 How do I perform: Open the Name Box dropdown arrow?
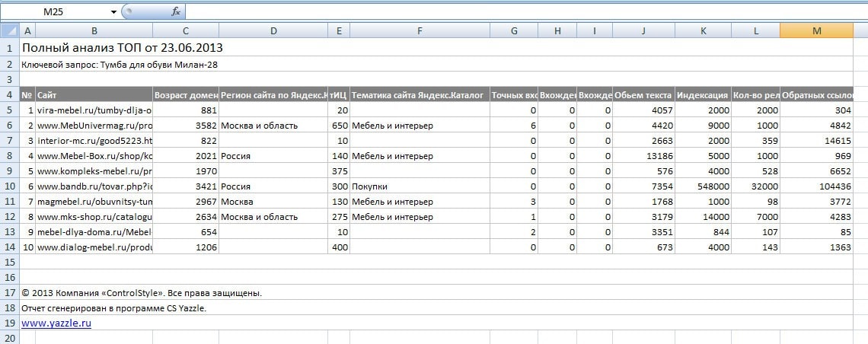pyautogui.click(x=114, y=11)
